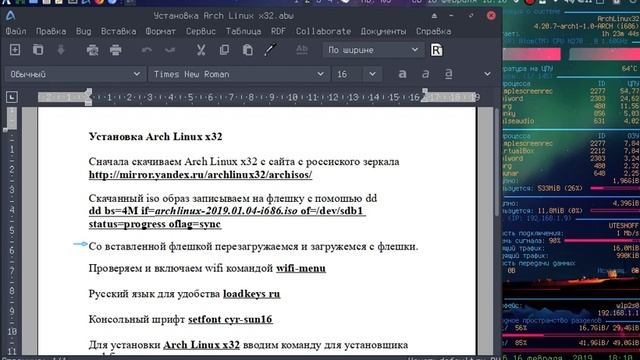Open the Правка menu

pos(51,31)
